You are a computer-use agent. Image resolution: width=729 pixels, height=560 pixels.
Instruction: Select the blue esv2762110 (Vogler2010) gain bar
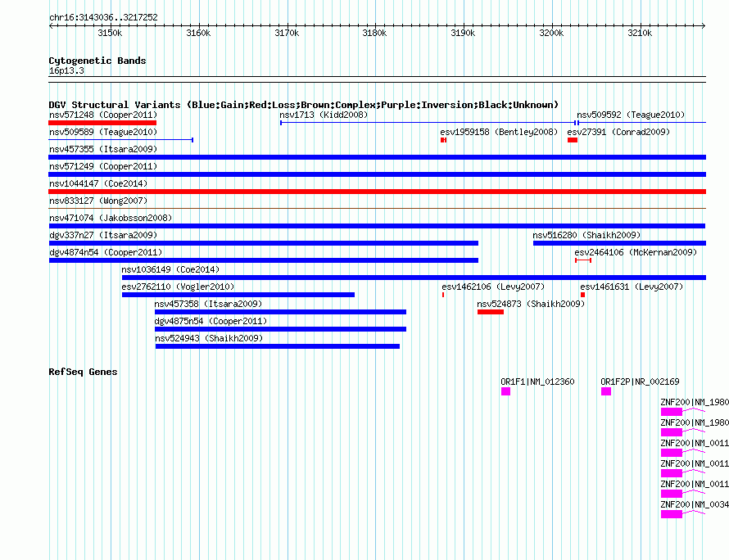(x=238, y=295)
